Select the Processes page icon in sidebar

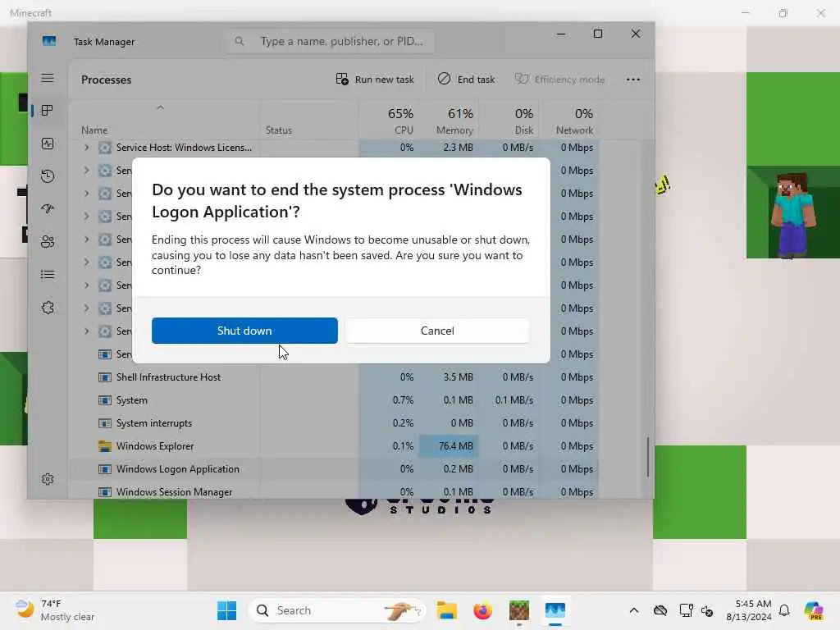(x=48, y=111)
